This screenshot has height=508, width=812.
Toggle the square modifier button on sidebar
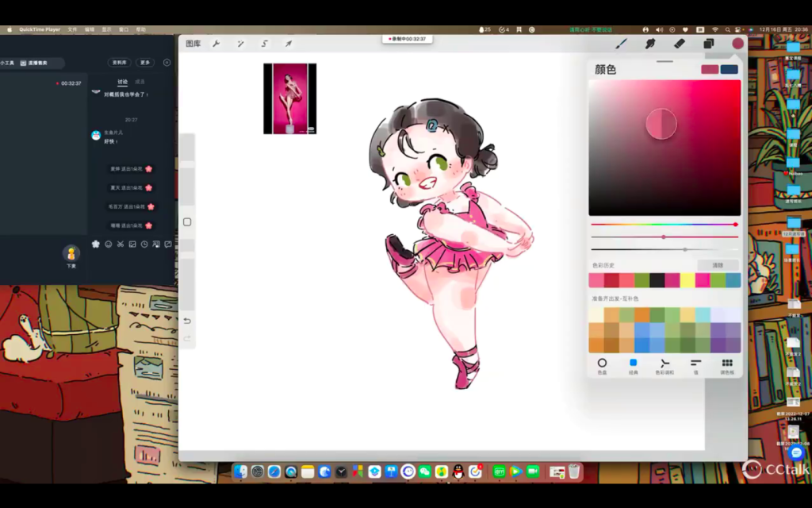click(187, 222)
